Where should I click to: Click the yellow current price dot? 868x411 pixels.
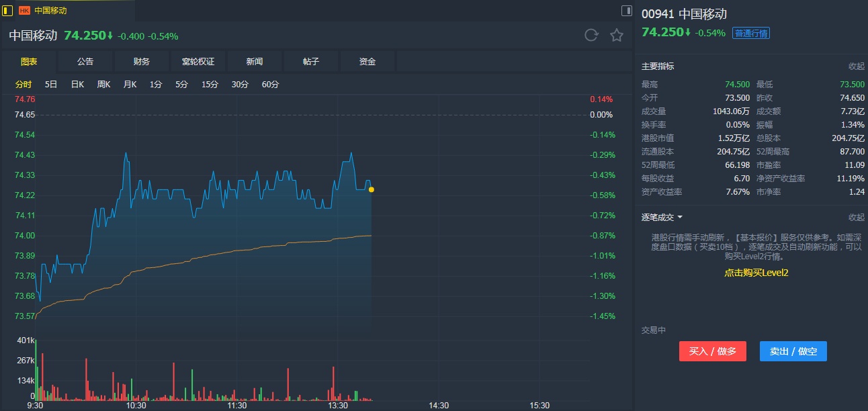pyautogui.click(x=371, y=189)
